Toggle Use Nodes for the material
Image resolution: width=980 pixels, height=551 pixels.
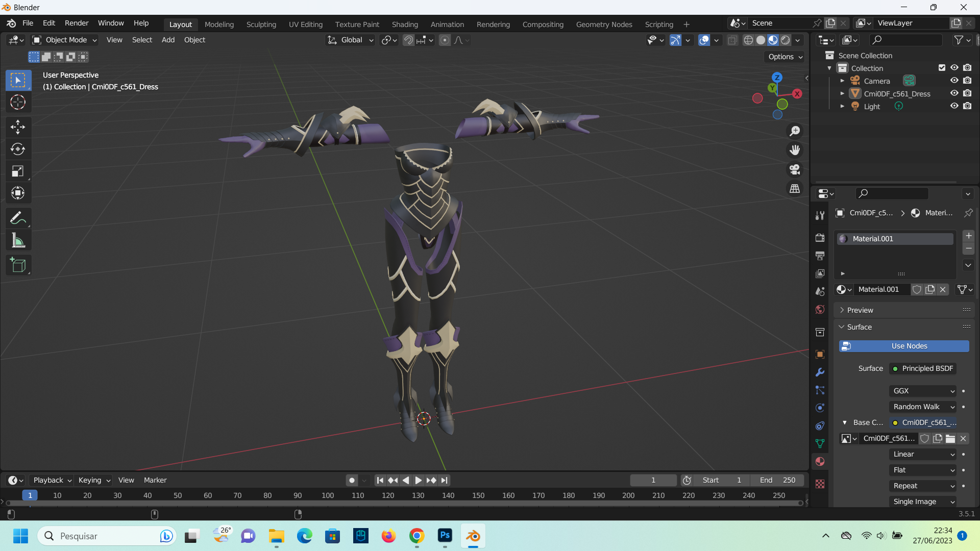(904, 346)
